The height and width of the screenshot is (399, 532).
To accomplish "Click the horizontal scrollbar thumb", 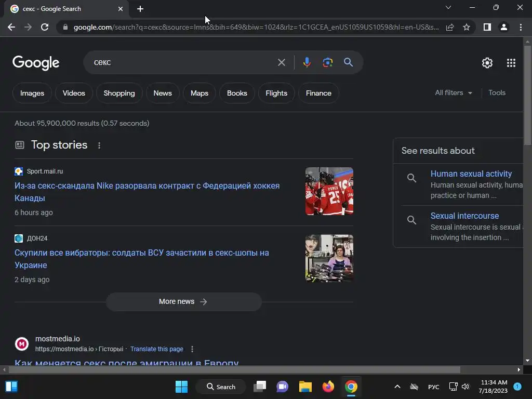I will click(x=234, y=369).
